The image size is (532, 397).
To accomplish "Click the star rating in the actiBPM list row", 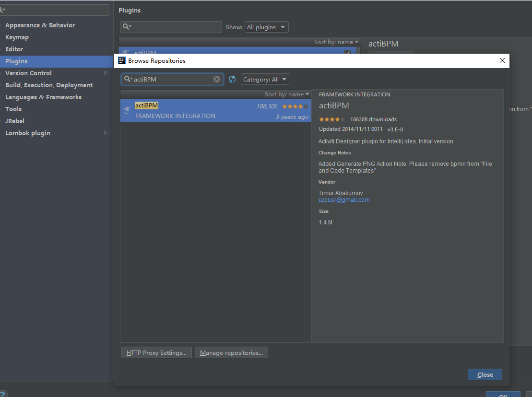I will (295, 106).
